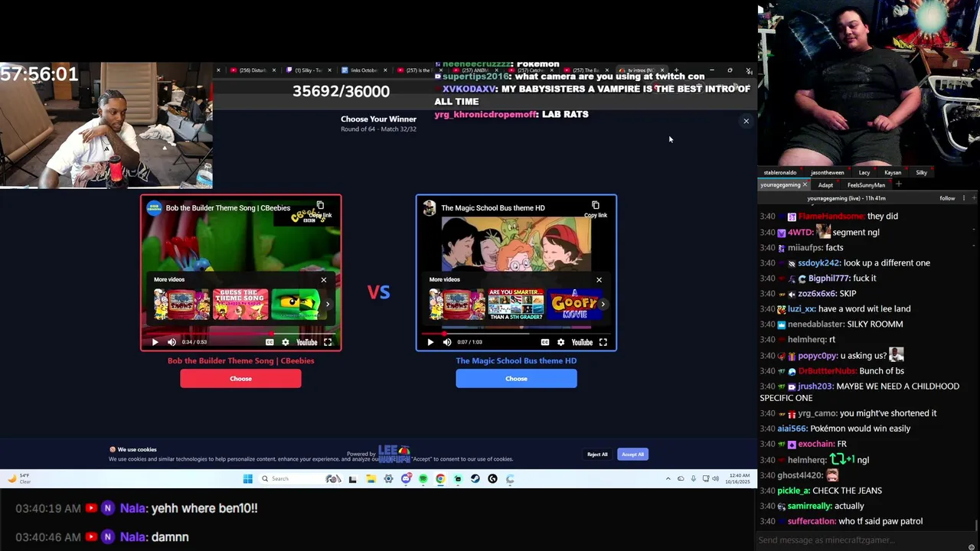Open taskbar clock showing 12:40 AM
This screenshot has width=980, height=551.
pyautogui.click(x=739, y=479)
